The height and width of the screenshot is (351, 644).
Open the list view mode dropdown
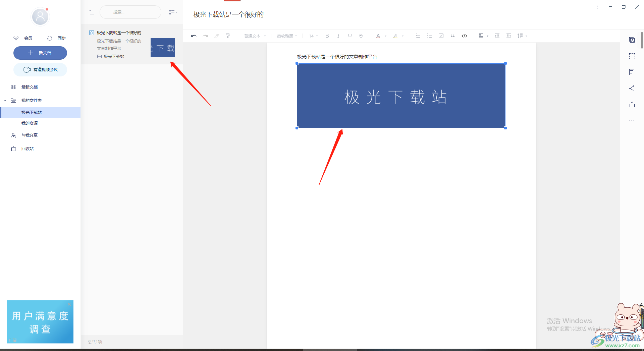[x=173, y=12]
